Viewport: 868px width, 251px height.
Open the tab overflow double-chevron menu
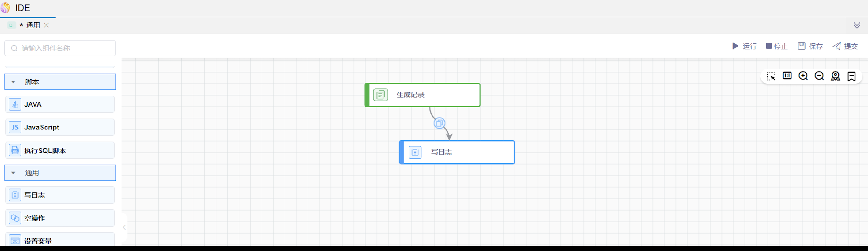pos(857,25)
